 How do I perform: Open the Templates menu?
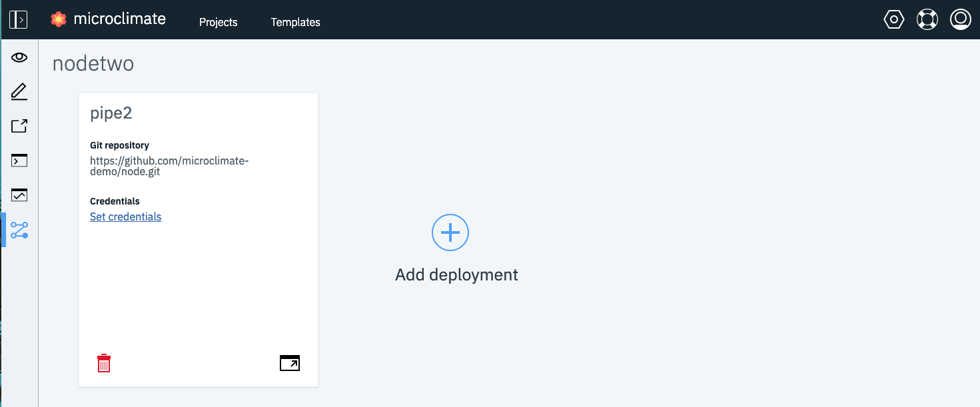click(295, 22)
